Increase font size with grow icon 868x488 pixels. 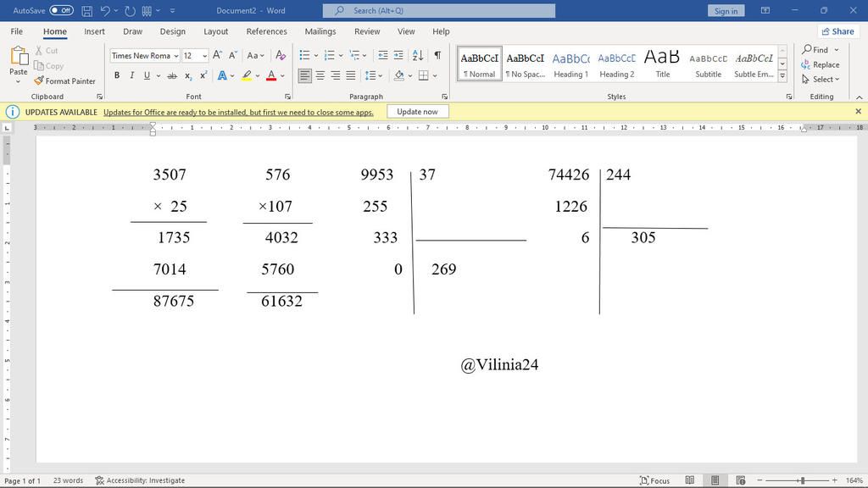pos(218,55)
